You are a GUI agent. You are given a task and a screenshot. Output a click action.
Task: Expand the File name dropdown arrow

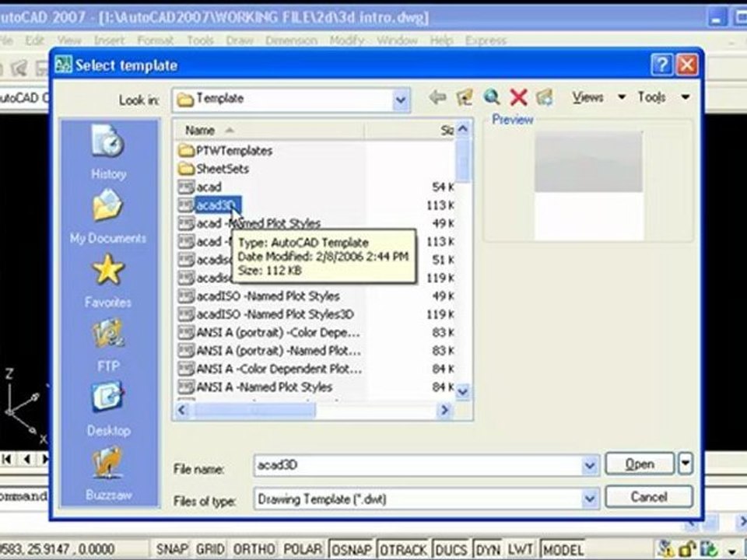coord(589,465)
